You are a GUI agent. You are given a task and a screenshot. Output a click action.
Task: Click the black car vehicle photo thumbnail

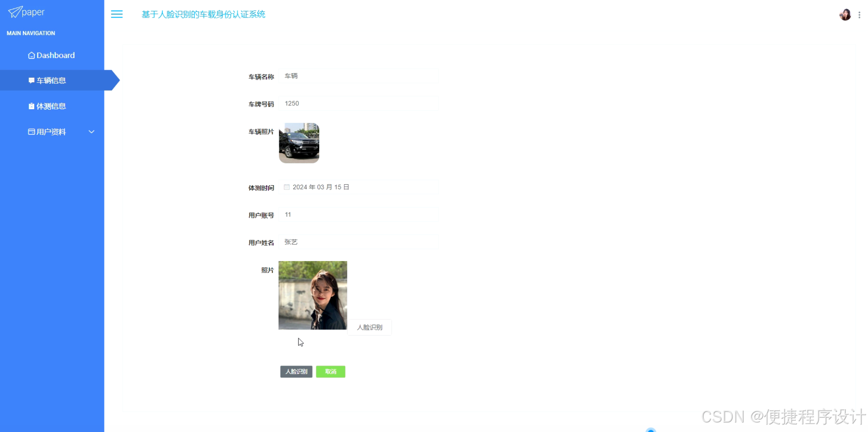[299, 143]
